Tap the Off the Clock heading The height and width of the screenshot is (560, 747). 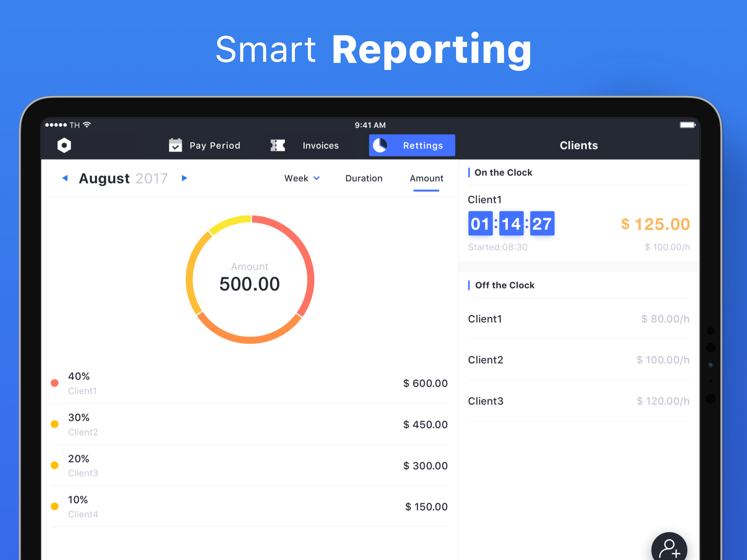tap(504, 285)
